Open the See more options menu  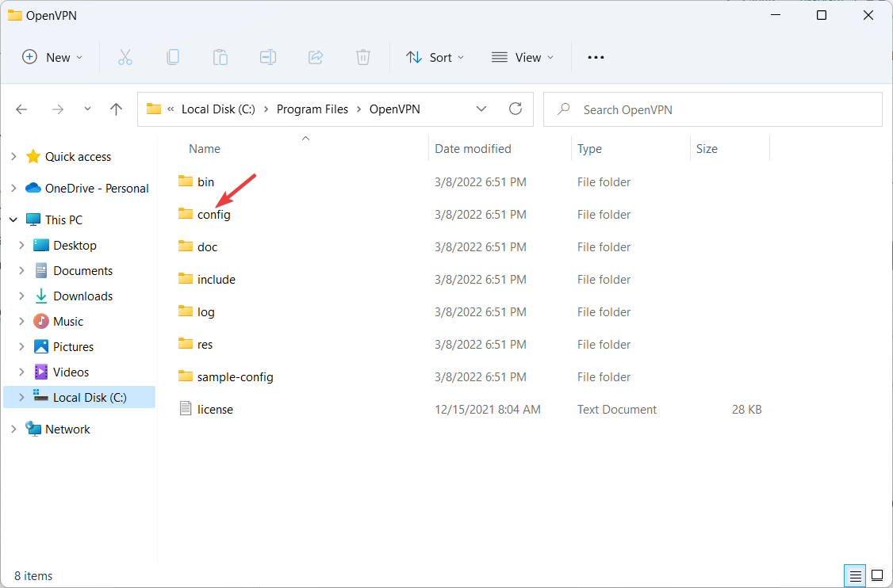coord(596,57)
